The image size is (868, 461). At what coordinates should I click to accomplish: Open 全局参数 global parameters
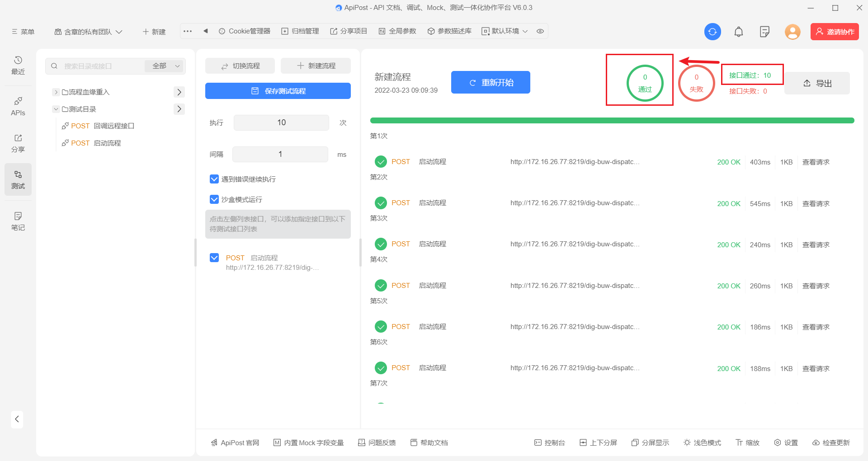tap(397, 31)
